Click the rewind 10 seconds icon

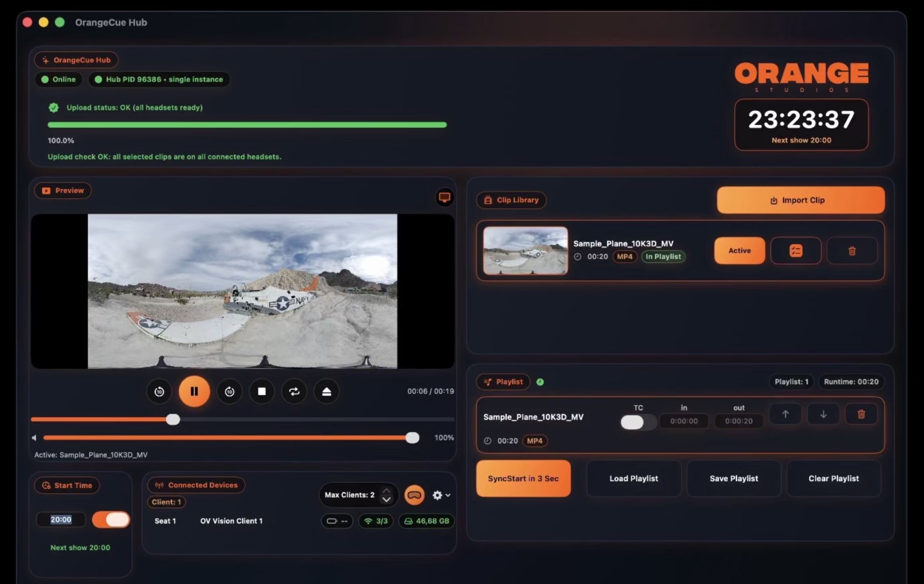(159, 391)
